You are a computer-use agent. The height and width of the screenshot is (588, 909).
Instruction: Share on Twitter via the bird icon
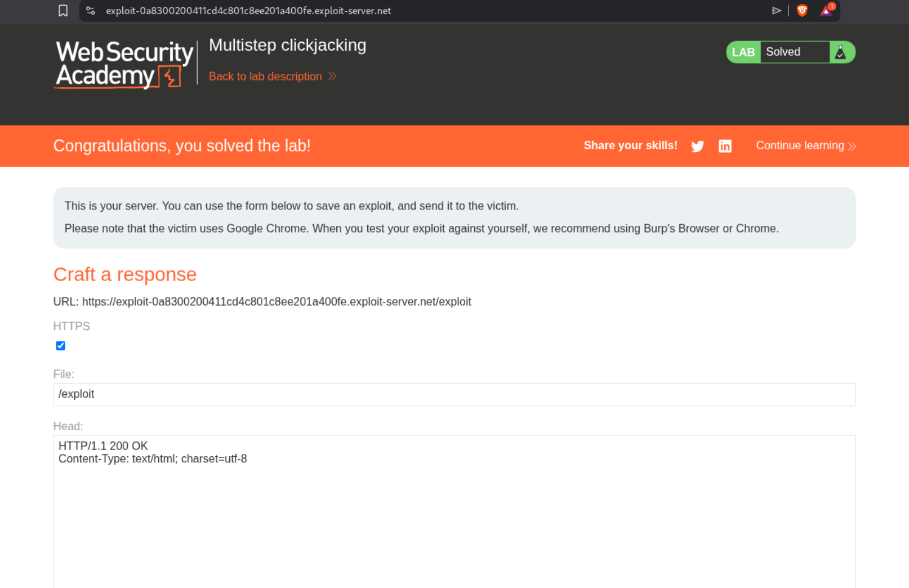[x=697, y=146]
